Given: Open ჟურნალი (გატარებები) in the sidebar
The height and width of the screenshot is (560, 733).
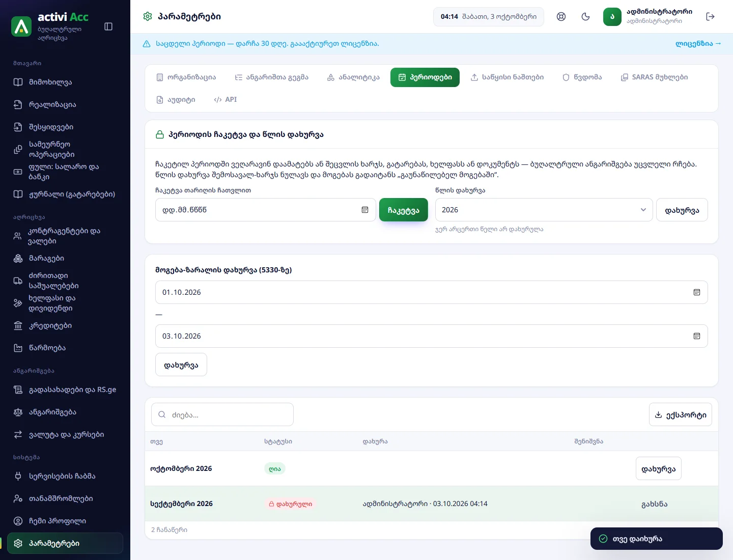Looking at the screenshot, I should click(65, 194).
